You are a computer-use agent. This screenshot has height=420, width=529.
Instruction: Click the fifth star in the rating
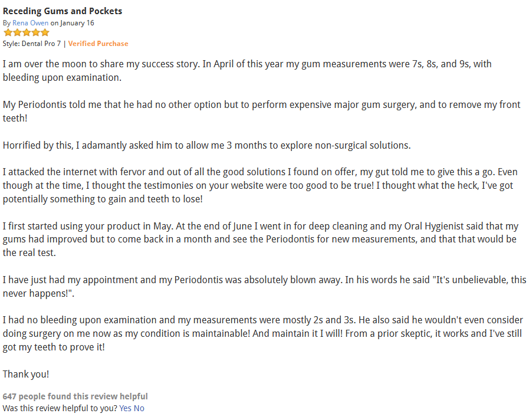coord(45,33)
